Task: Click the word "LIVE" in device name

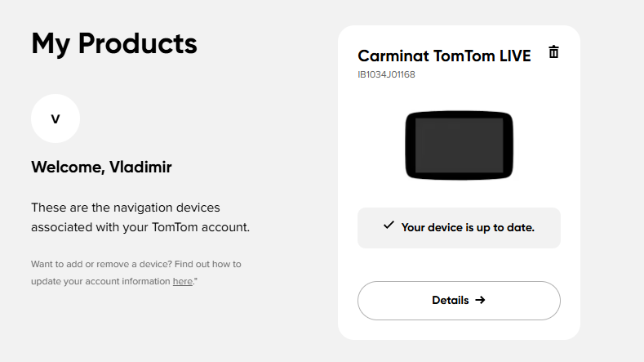Action: pyautogui.click(x=515, y=56)
